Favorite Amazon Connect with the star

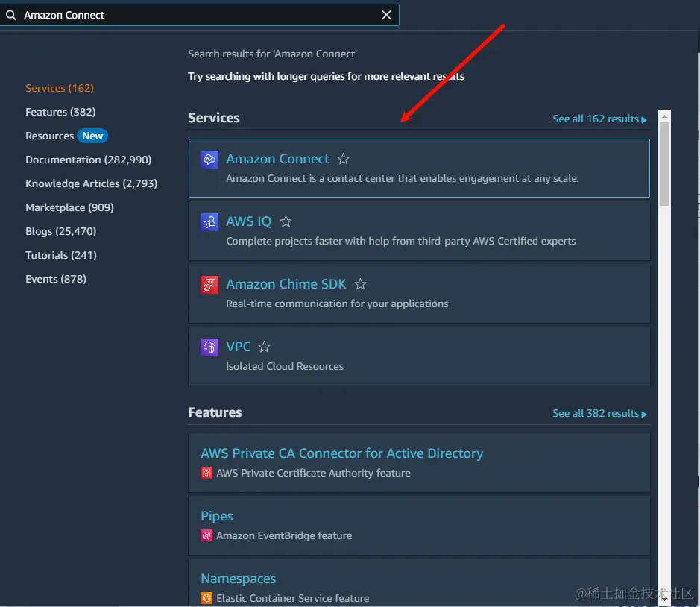pyautogui.click(x=344, y=159)
